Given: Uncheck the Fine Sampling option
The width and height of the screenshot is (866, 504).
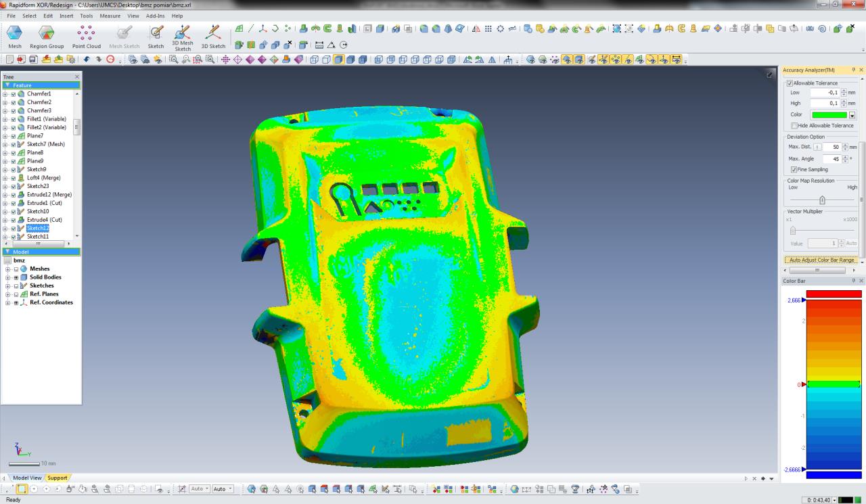Looking at the screenshot, I should coord(794,169).
